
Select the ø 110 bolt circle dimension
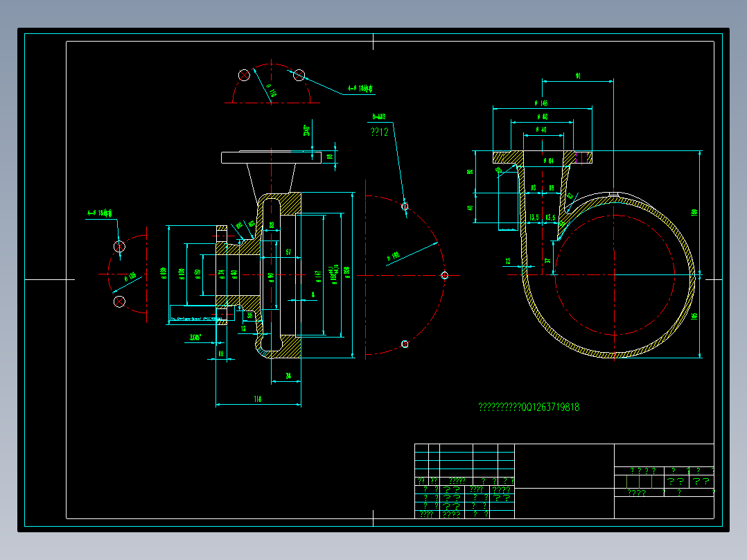coord(270,91)
